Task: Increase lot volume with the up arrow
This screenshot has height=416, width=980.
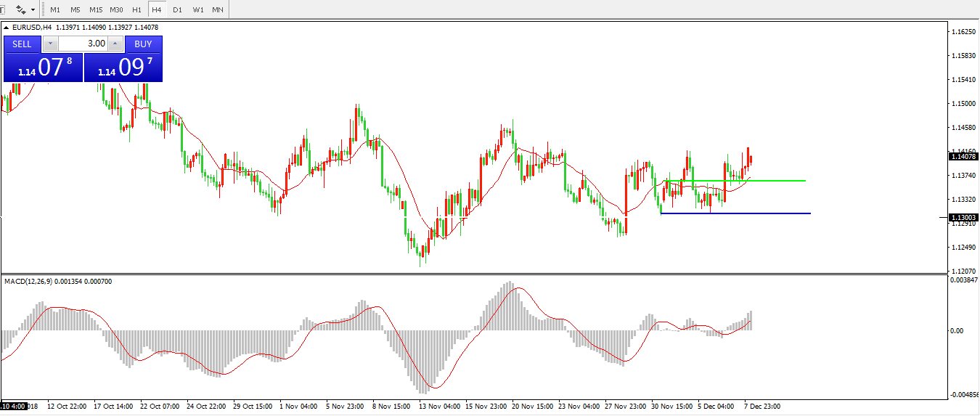Action: (115, 44)
